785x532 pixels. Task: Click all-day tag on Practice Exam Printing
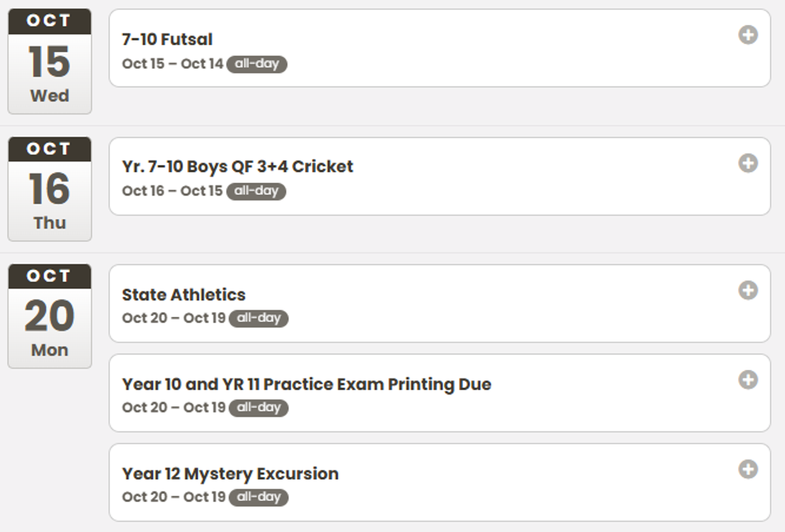point(258,408)
